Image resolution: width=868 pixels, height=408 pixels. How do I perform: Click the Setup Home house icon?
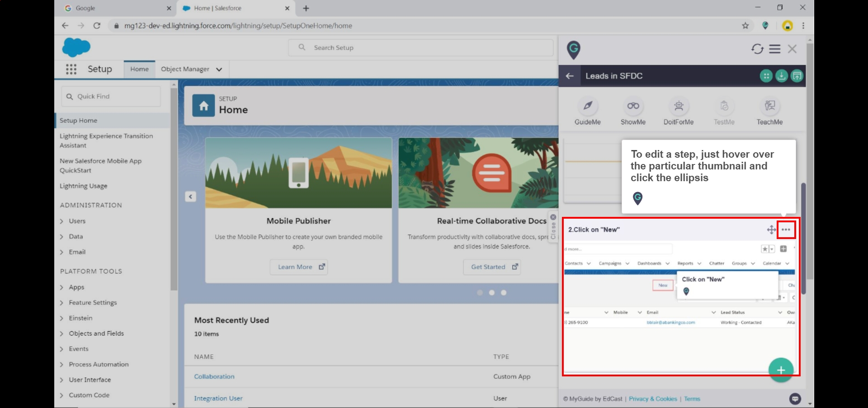[203, 106]
